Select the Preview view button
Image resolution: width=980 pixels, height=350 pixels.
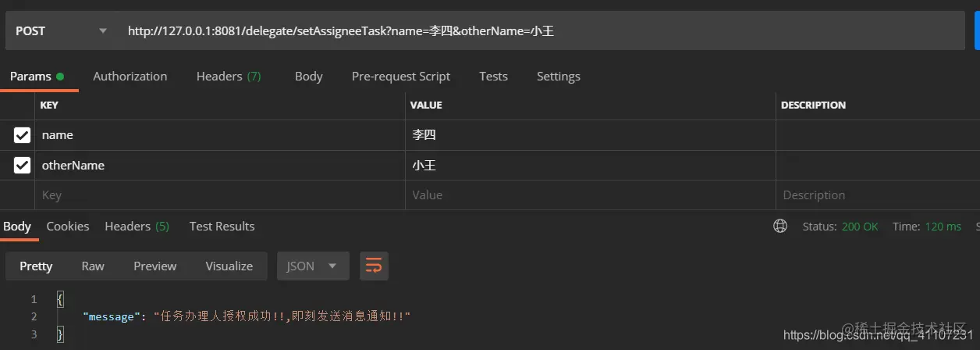(x=155, y=266)
